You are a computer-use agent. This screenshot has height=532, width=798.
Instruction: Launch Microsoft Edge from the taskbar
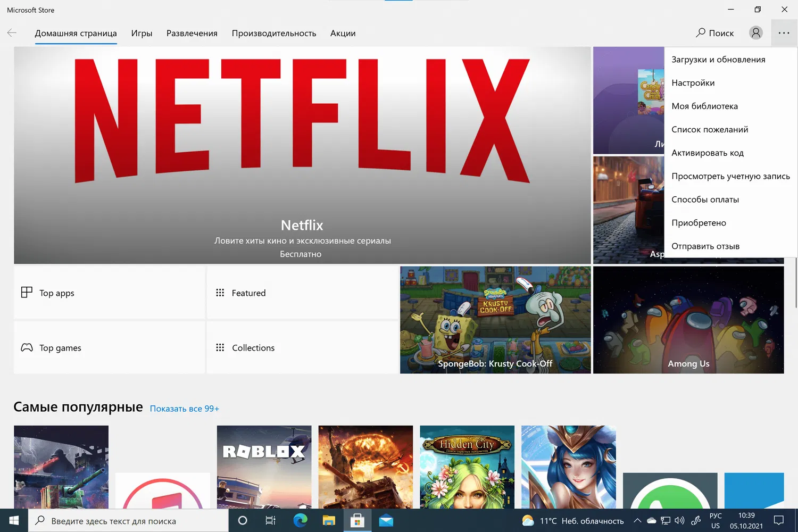[x=300, y=520]
